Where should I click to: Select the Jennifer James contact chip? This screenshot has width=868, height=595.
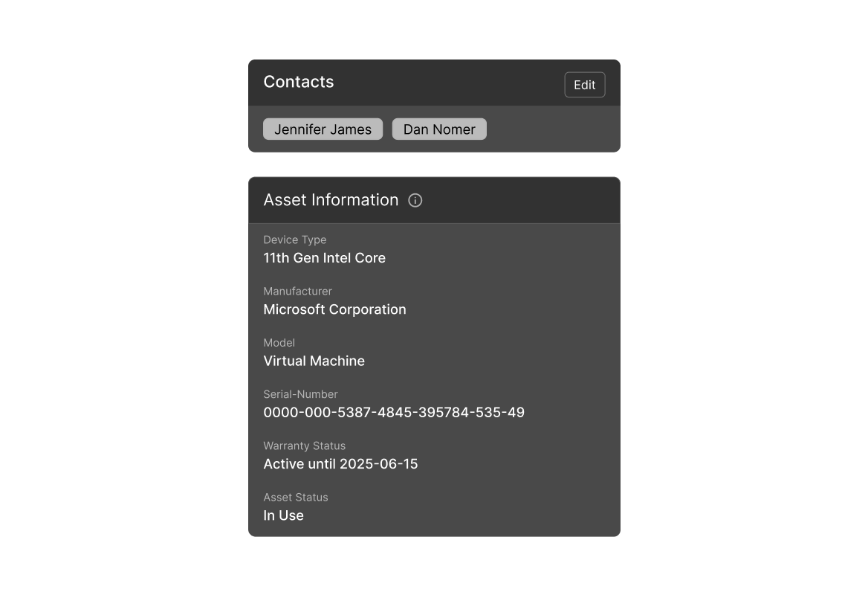323,129
